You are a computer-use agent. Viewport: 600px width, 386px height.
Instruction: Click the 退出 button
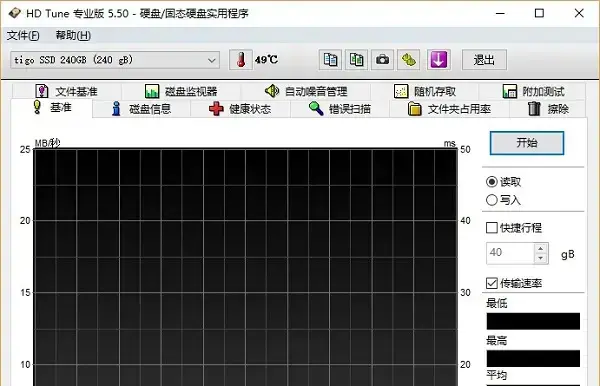click(x=484, y=60)
